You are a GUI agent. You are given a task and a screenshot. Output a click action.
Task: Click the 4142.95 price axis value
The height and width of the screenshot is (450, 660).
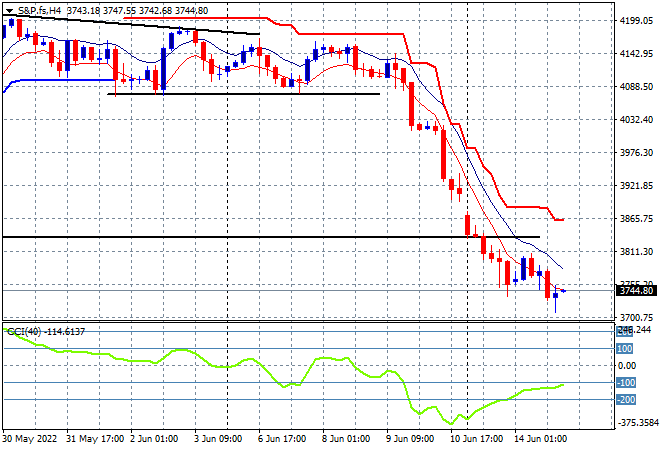point(636,53)
